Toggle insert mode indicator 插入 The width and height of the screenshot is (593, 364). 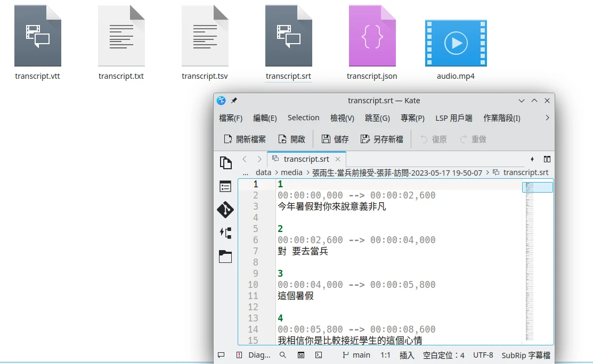coord(407,355)
